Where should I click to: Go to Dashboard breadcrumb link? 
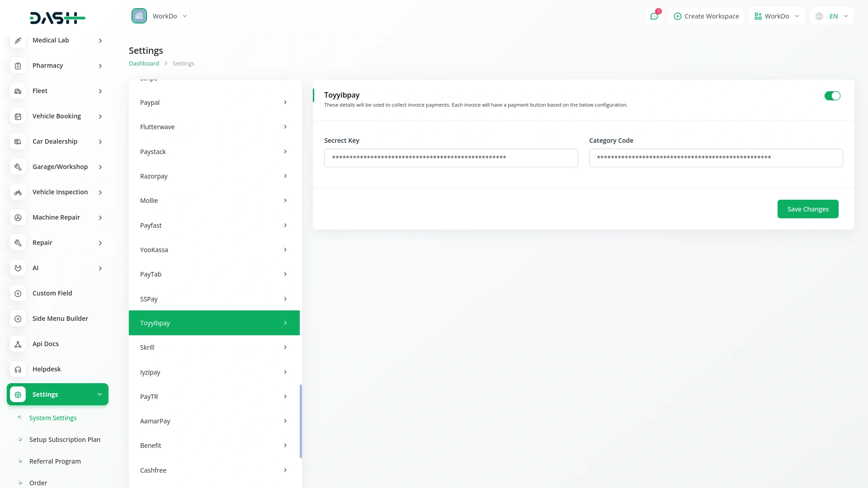coord(144,64)
